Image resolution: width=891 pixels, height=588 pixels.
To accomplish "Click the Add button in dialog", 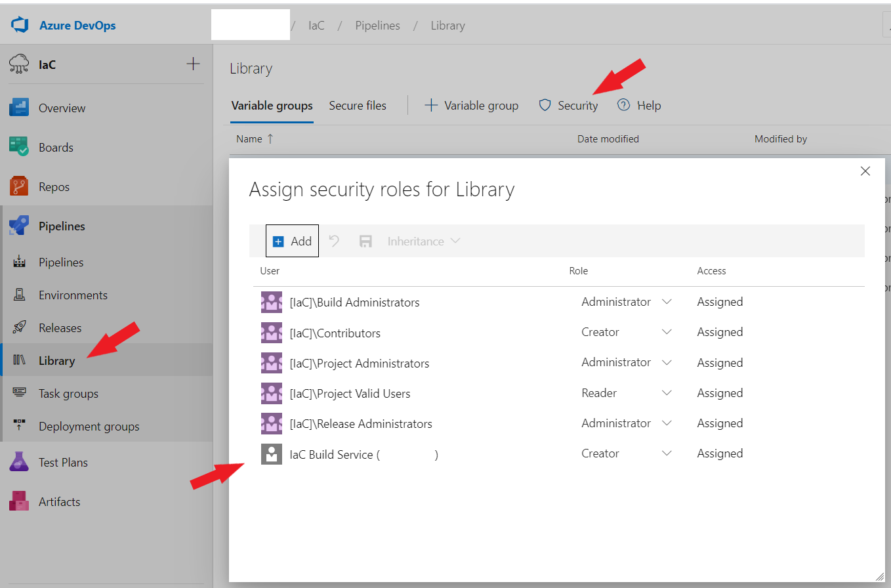I will pos(292,241).
